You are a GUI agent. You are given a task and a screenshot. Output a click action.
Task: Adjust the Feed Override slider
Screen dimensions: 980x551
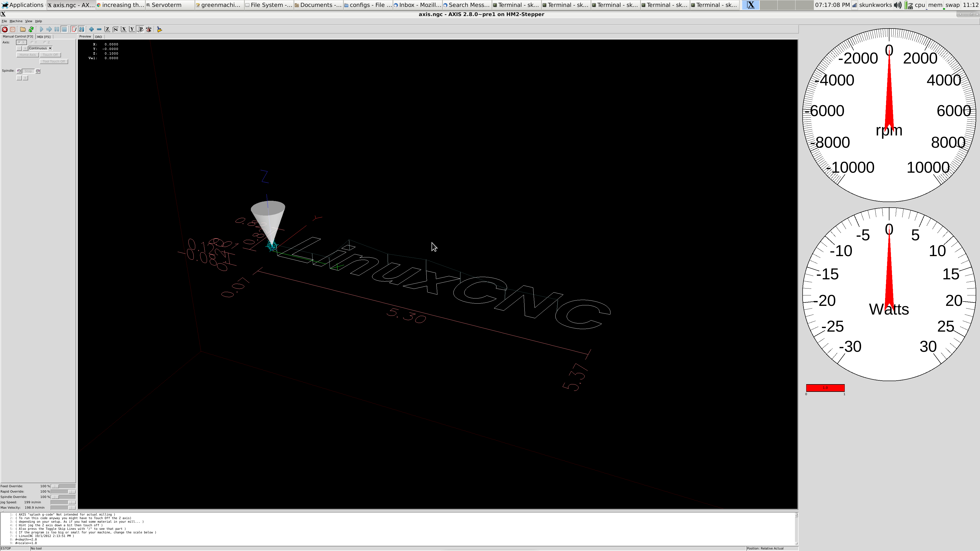tap(63, 486)
